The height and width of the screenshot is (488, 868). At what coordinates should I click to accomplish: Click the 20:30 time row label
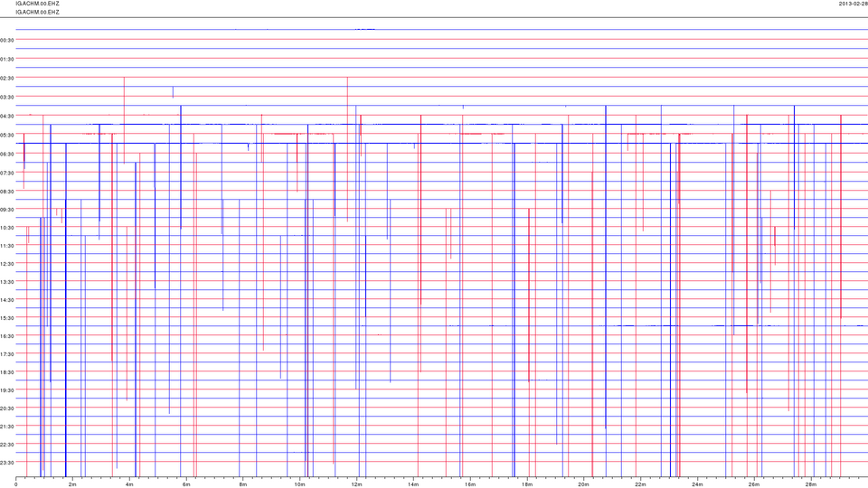click(x=7, y=408)
